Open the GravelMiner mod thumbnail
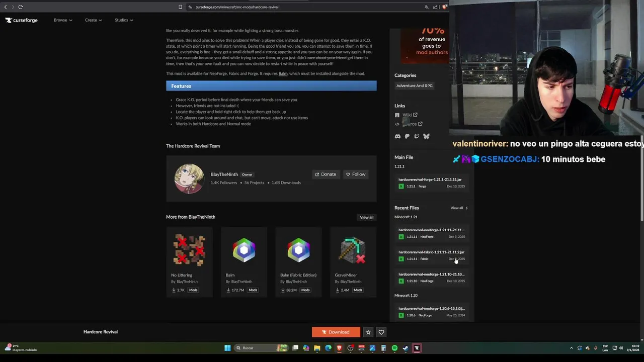 [x=353, y=250]
